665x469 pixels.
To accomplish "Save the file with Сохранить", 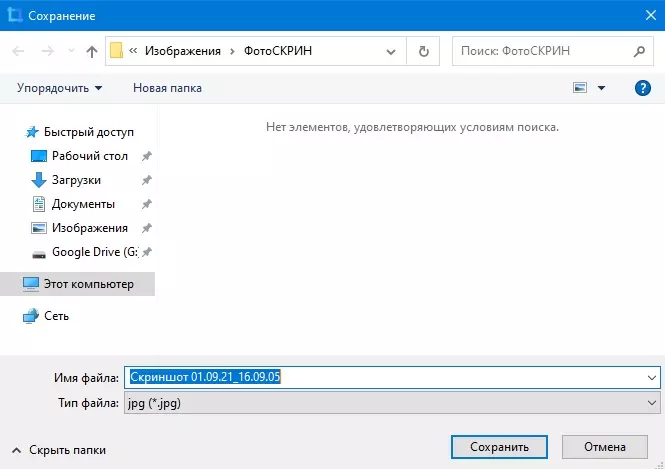I will (x=499, y=447).
